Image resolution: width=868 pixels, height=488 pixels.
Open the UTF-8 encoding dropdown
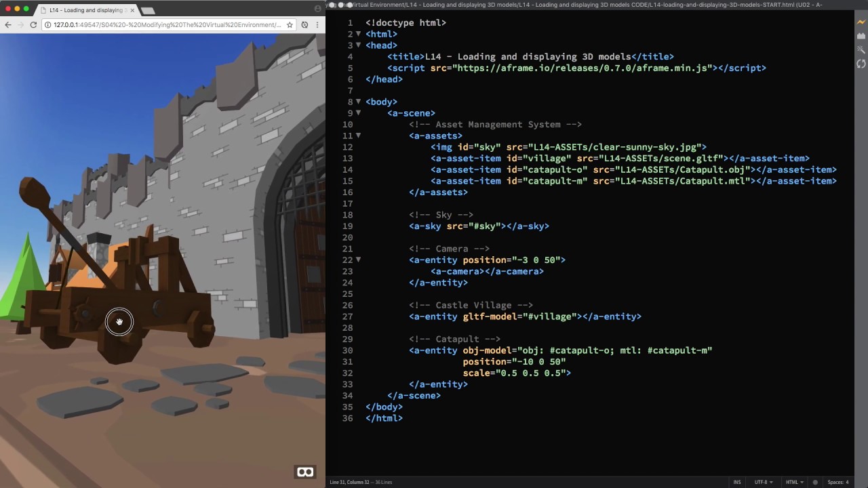coord(763,482)
